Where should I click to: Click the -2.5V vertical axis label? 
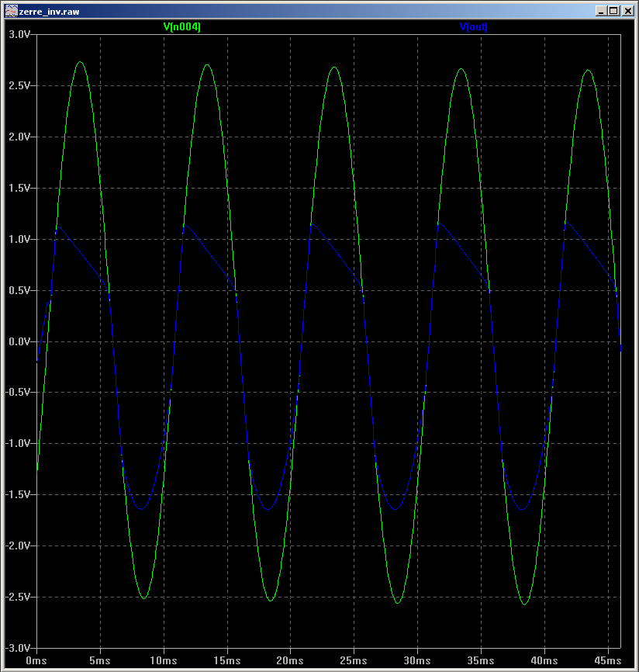pyautogui.click(x=18, y=597)
